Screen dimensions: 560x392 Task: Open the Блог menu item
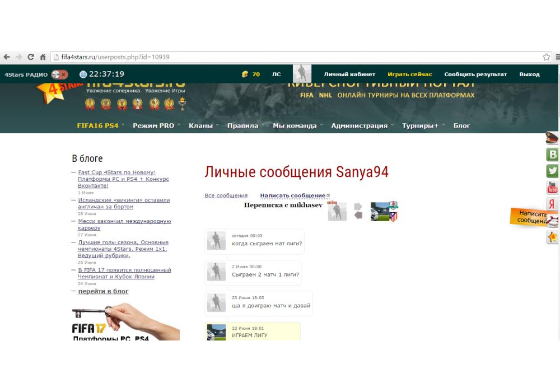coord(461,125)
